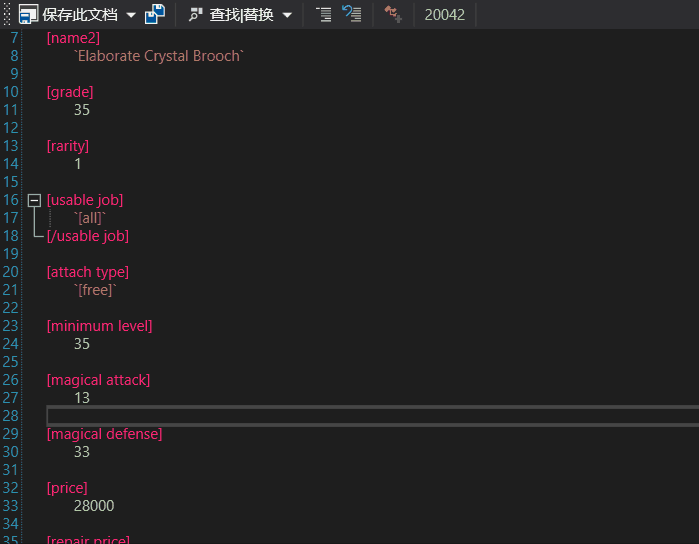Image resolution: width=699 pixels, height=544 pixels.
Task: Click the price value 28000
Action: [94, 506]
